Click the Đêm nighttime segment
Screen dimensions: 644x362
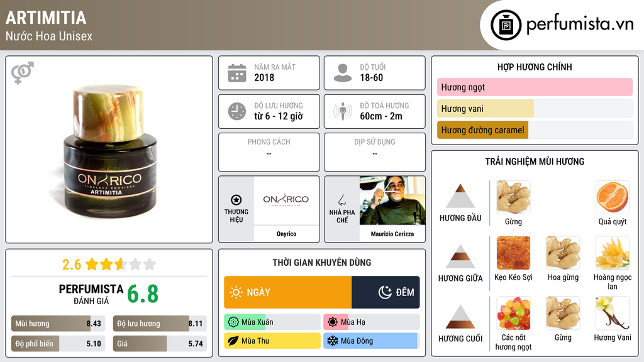pyautogui.click(x=386, y=292)
